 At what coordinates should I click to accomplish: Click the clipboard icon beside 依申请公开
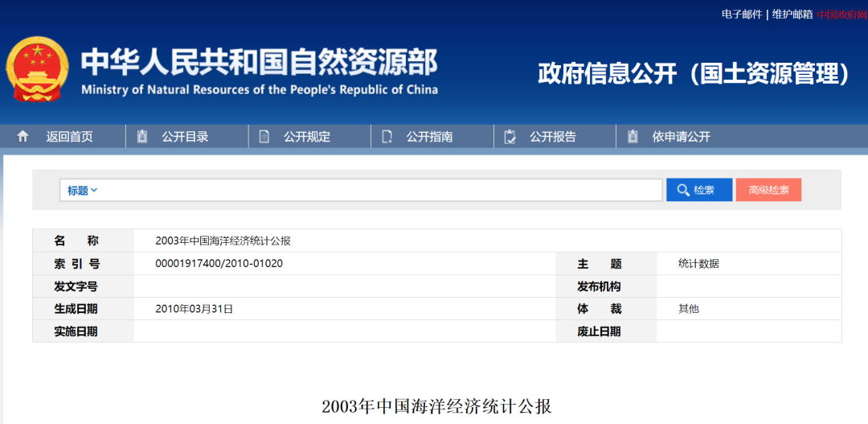[633, 137]
